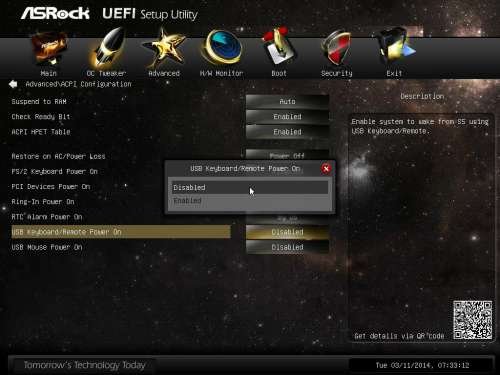Click the Description heading
The image size is (500, 375).
(422, 96)
